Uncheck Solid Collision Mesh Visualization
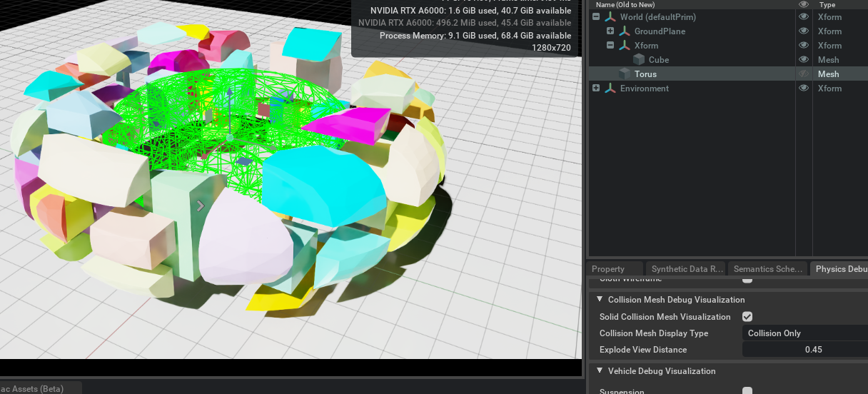Screen dimensions: 868x394 (x=747, y=316)
